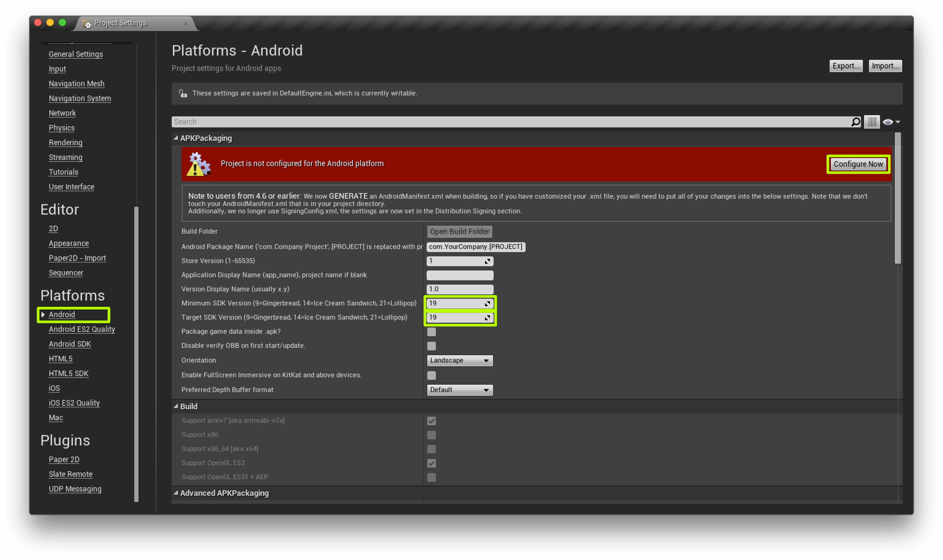Viewport: 943px width, 560px height.
Task: Click the Configure Now button
Action: (x=858, y=163)
